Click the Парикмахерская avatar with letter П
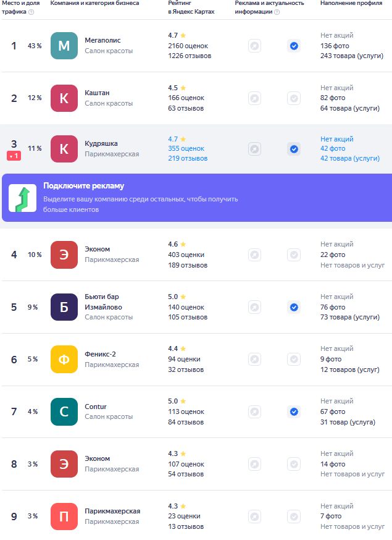Viewport: 392px width, 540px height. pyautogui.click(x=64, y=517)
